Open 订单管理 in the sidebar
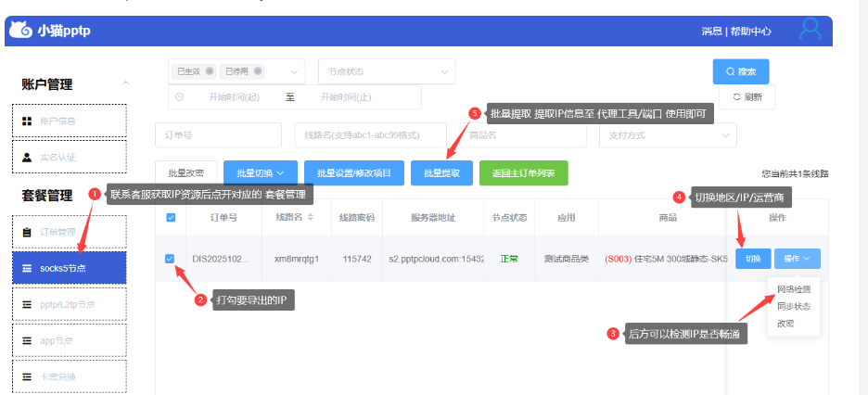The width and height of the screenshot is (868, 395). 70,232
